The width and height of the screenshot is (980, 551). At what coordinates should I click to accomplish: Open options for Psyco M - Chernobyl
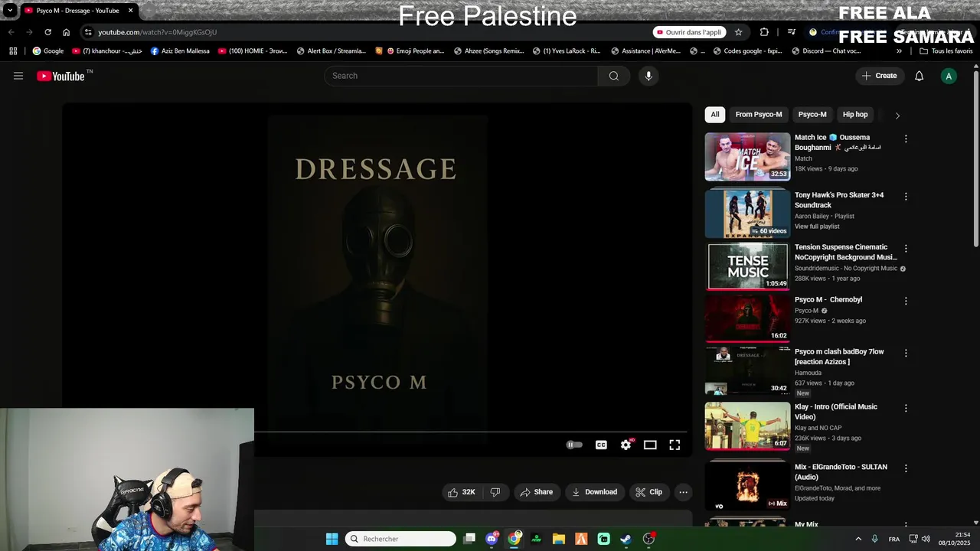pyautogui.click(x=906, y=301)
